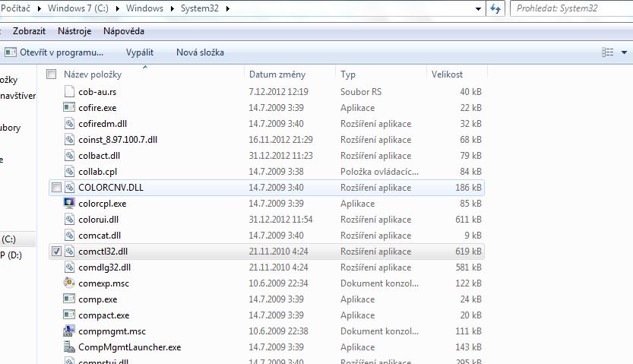Expand the breadcrumb arrow after Počítač

pyautogui.click(x=40, y=8)
